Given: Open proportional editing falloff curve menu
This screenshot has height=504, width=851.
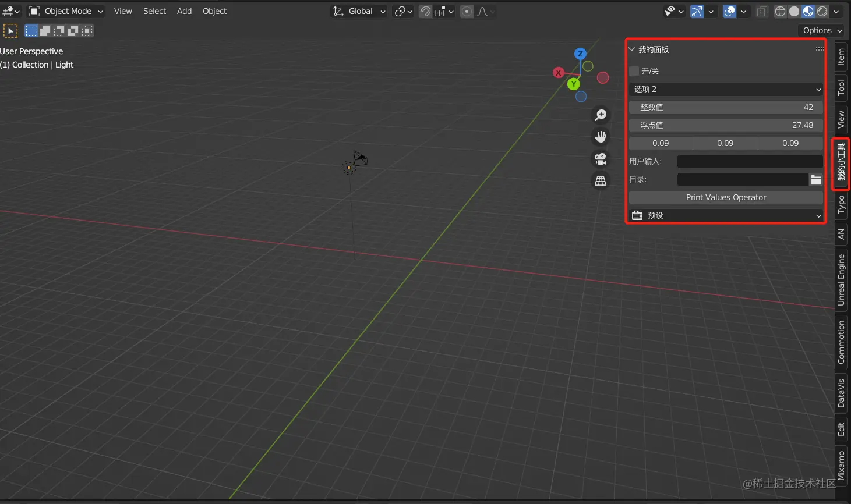Looking at the screenshot, I should (x=486, y=11).
